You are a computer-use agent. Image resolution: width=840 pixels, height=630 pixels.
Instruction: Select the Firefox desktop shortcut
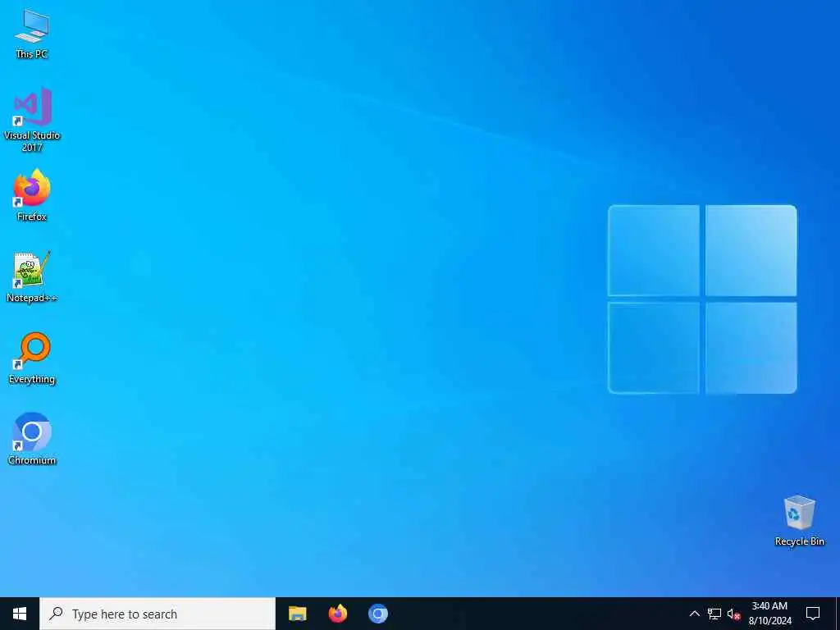(x=32, y=195)
